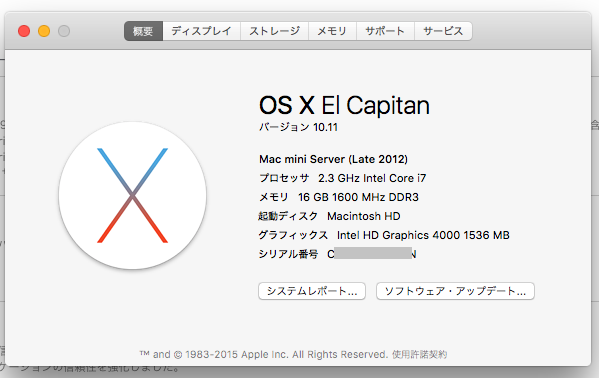Go to the サポート tab

point(385,31)
